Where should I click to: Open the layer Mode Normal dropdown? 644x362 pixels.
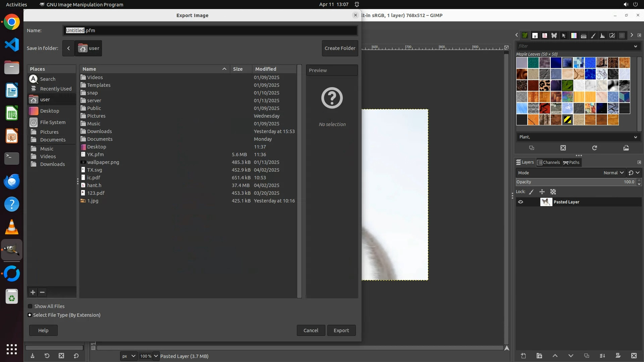(x=613, y=173)
